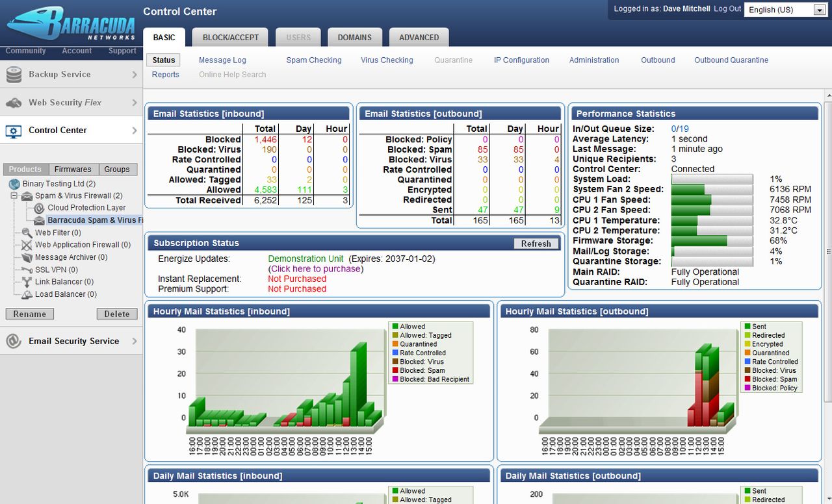Select the Products tab in sidebar
The image size is (832, 504).
point(25,170)
